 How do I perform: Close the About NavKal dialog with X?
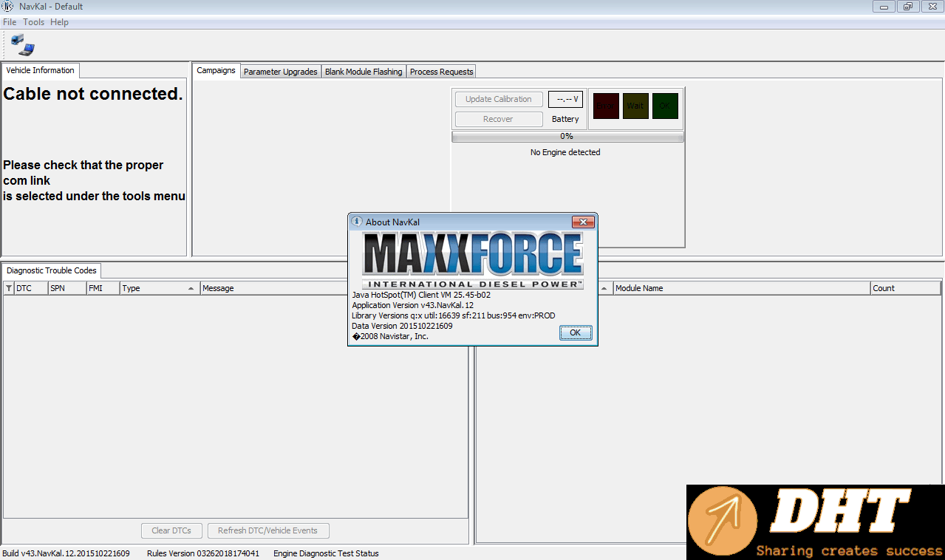583,222
